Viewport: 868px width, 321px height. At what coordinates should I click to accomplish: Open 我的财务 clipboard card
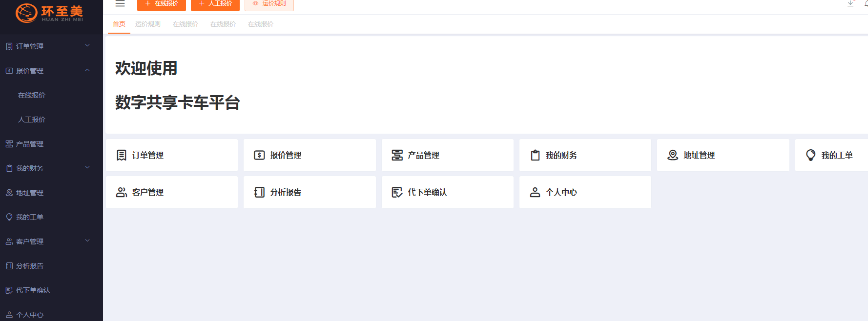[585, 155]
